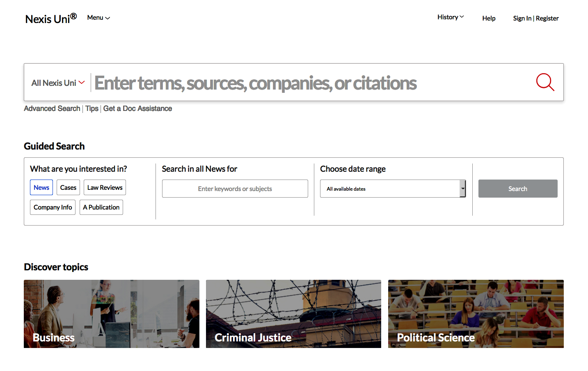Select the News interest option

tap(41, 187)
